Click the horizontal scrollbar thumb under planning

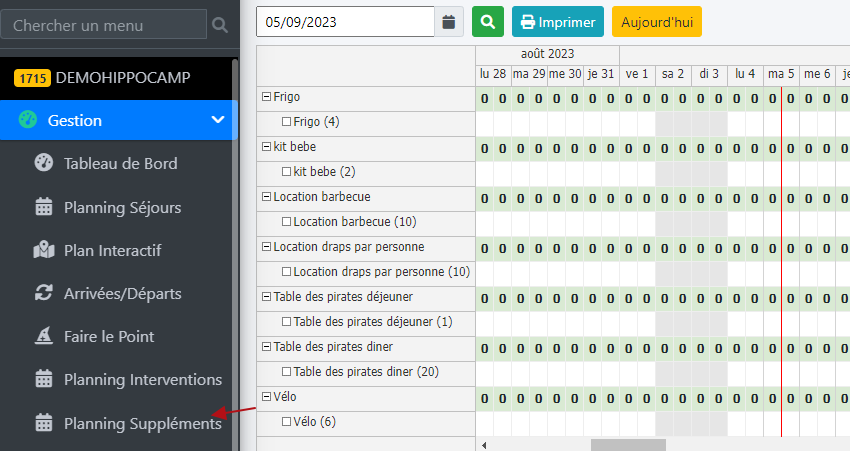[628, 445]
